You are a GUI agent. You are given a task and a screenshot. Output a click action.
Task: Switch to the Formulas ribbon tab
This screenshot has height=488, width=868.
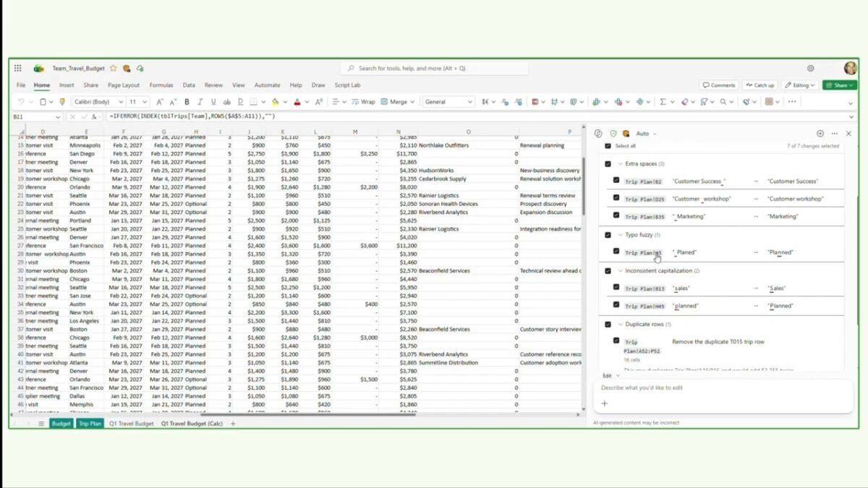tap(161, 85)
